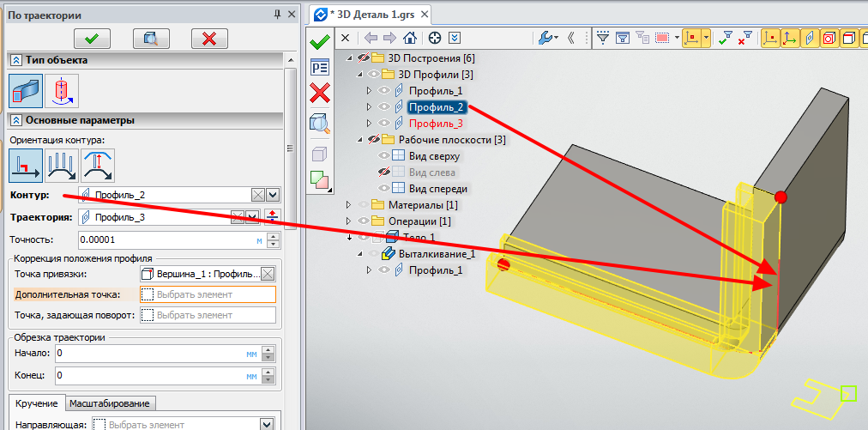Switch to the Масштабирование tab
Screen dimensions: 868x430
click(109, 403)
